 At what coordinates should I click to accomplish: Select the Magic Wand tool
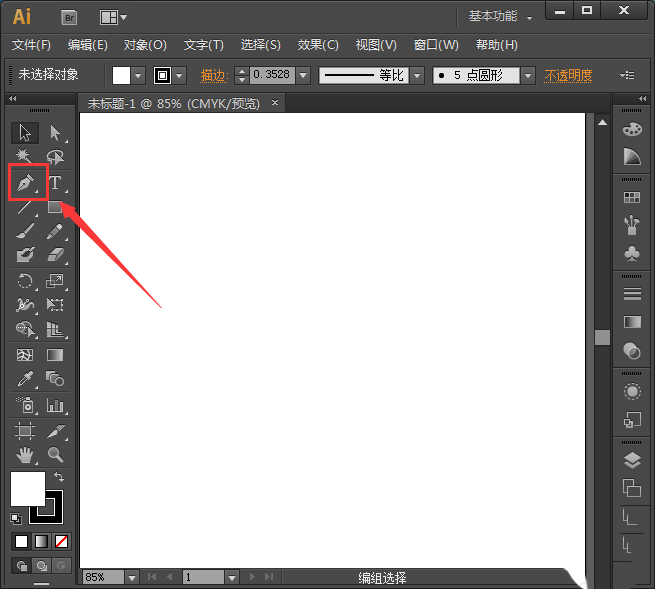(x=25, y=156)
